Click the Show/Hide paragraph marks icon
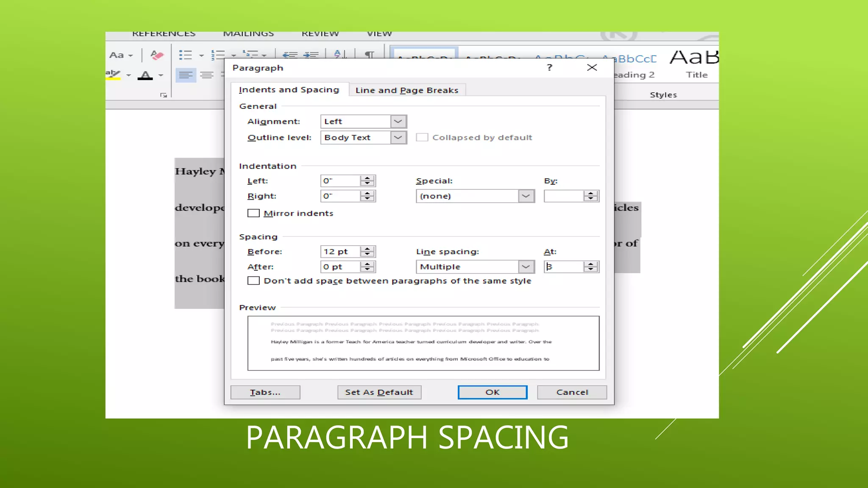The height and width of the screenshot is (488, 868). click(370, 55)
